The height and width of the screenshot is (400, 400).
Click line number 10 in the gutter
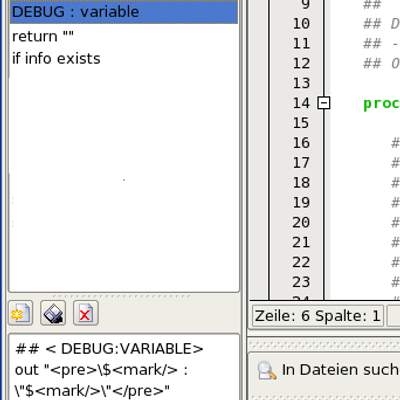301,24
